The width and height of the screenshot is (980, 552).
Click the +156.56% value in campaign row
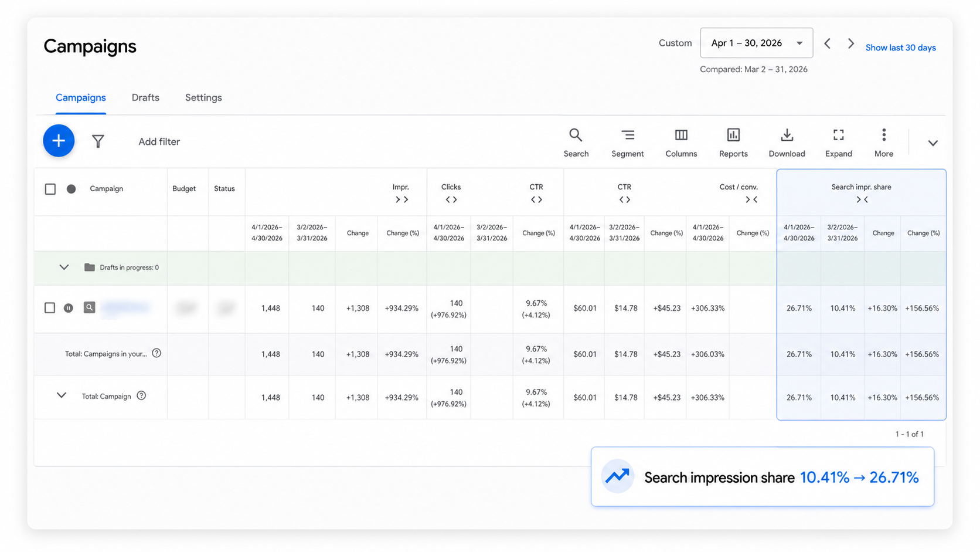pos(922,308)
